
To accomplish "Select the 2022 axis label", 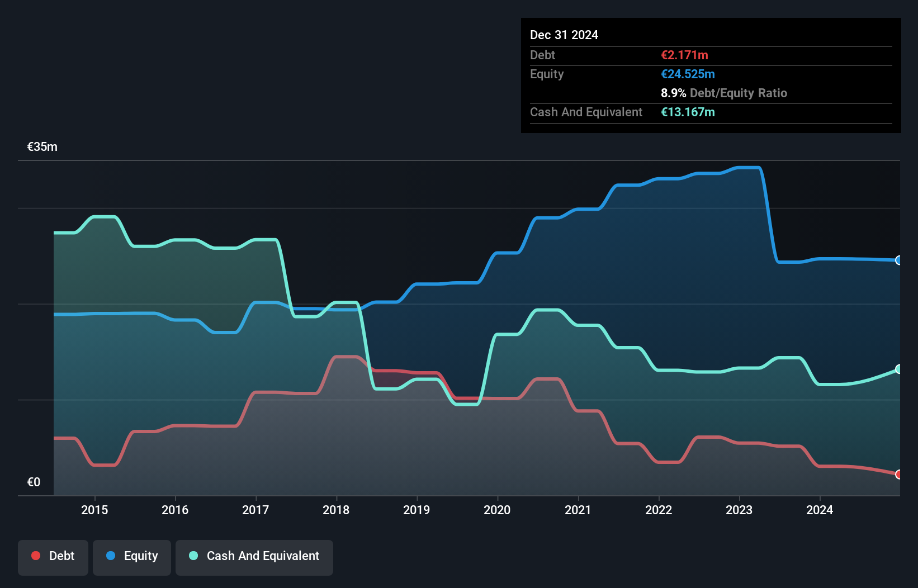I will pos(659,510).
